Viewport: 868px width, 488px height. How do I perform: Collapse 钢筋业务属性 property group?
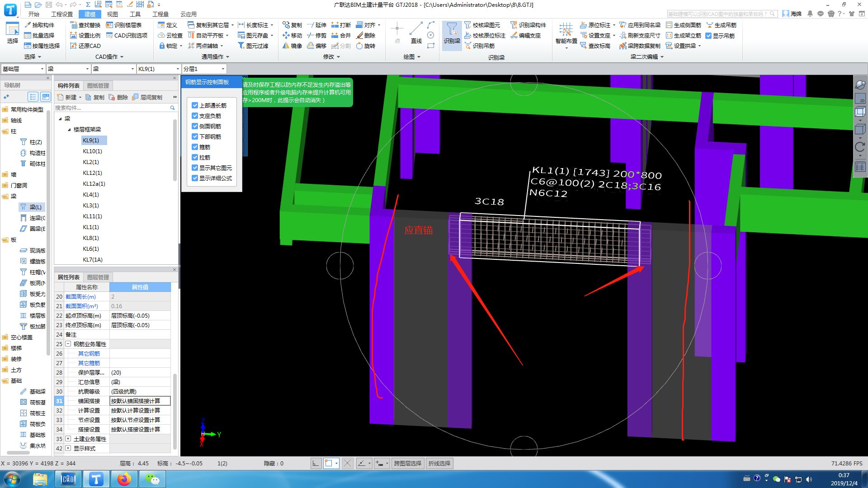click(x=68, y=344)
